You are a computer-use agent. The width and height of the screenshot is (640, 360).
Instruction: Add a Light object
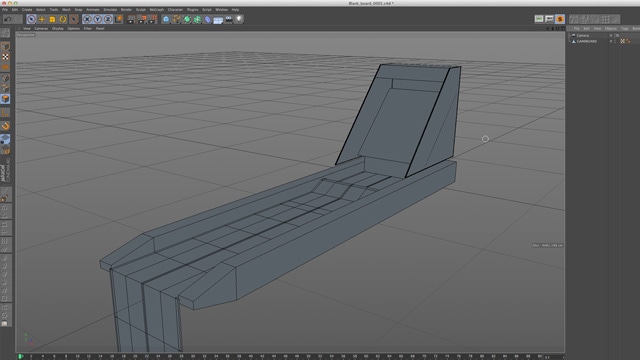click(x=239, y=19)
